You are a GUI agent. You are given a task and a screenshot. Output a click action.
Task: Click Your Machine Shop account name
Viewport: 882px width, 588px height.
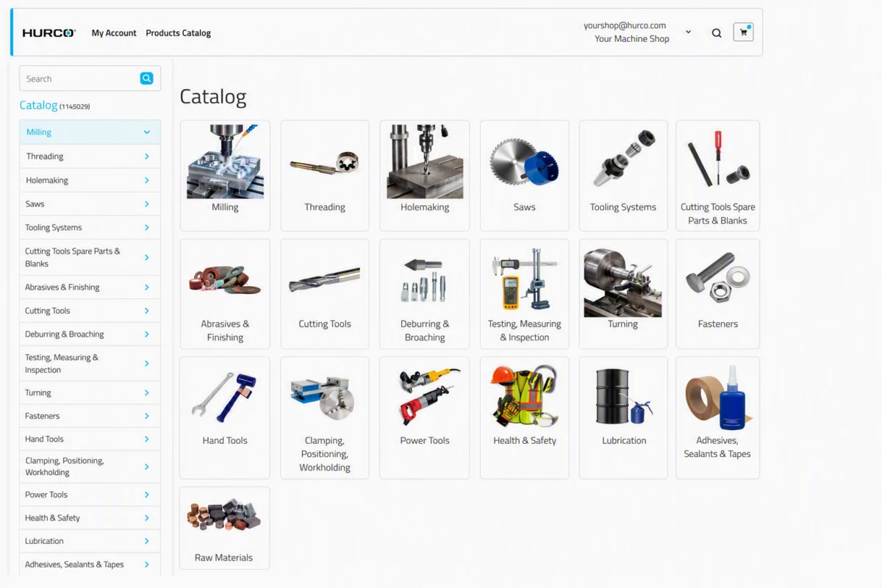[x=632, y=39]
